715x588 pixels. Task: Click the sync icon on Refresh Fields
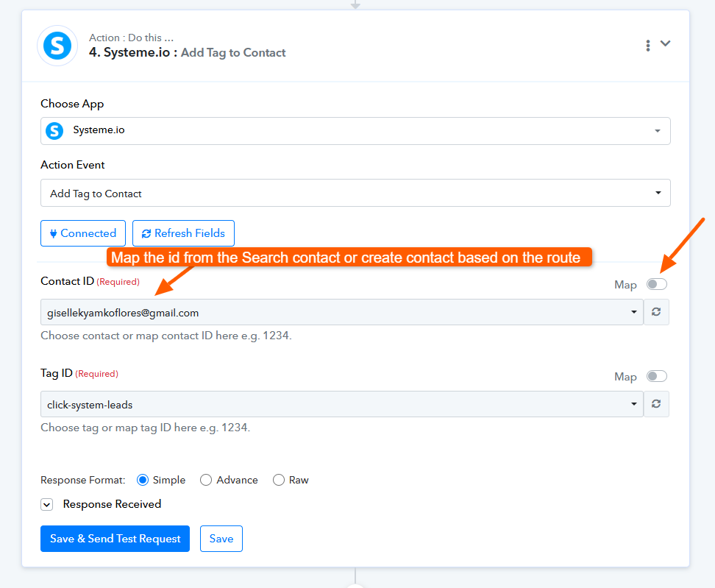pyautogui.click(x=146, y=233)
